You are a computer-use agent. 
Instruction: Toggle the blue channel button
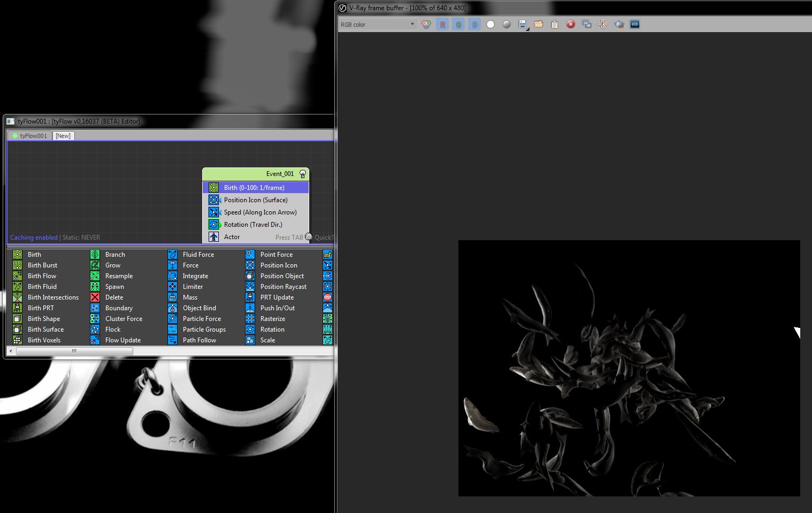pos(474,25)
